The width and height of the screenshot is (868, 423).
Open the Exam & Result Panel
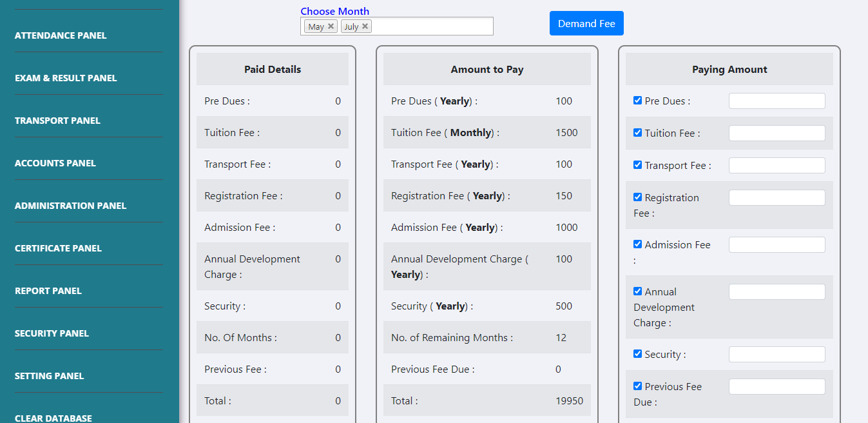pos(66,78)
